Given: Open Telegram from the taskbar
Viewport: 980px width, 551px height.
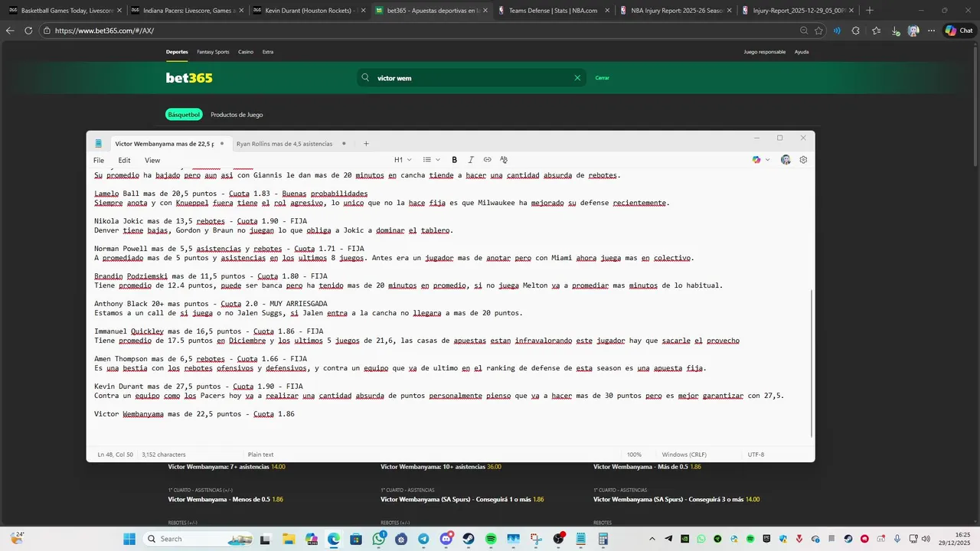Looking at the screenshot, I should tap(423, 539).
